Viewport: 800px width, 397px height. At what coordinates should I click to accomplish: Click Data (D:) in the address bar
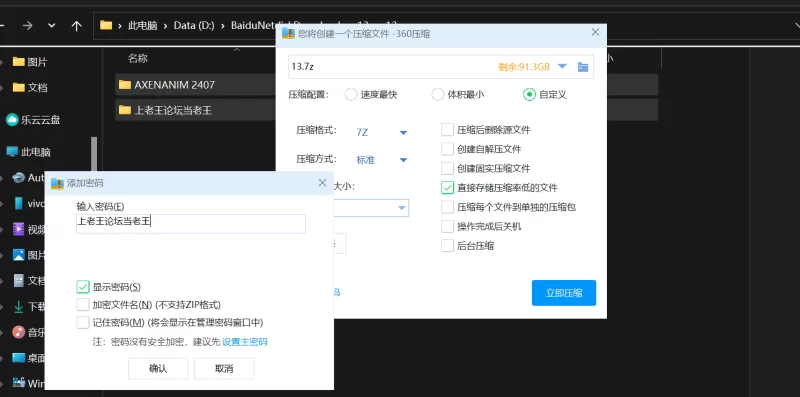click(193, 26)
